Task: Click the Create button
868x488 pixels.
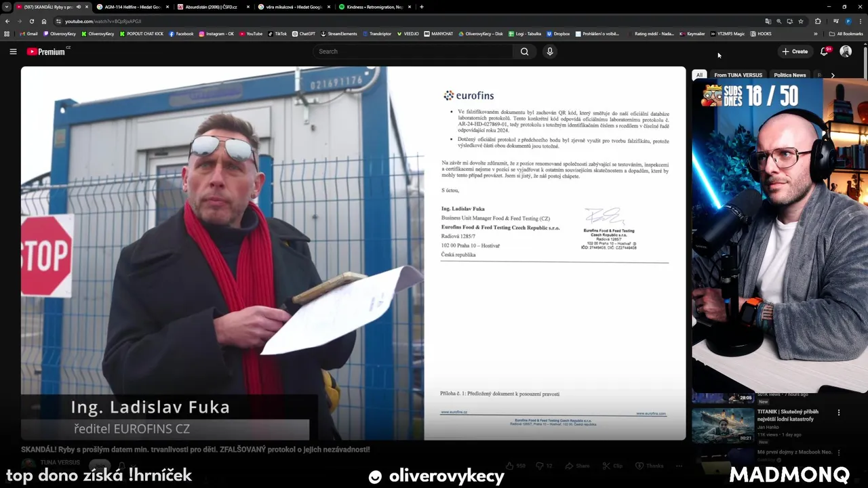Action: (795, 52)
